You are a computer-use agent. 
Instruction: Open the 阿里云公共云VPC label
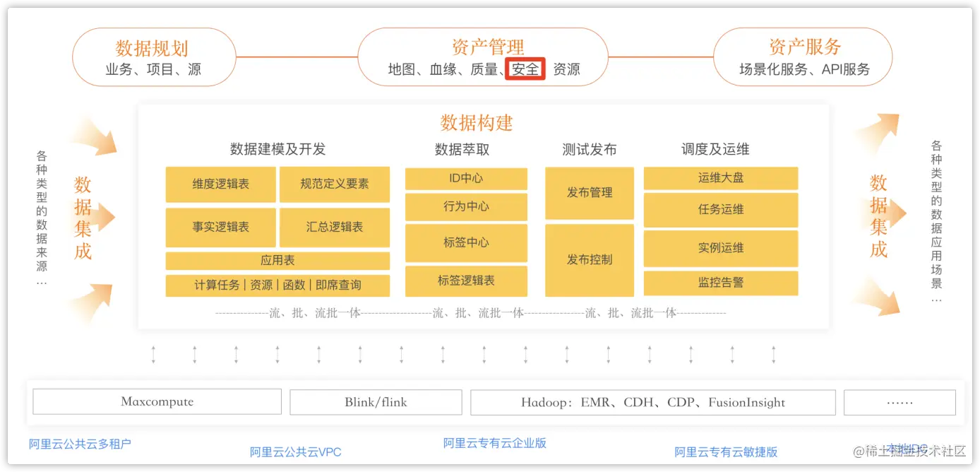(296, 452)
